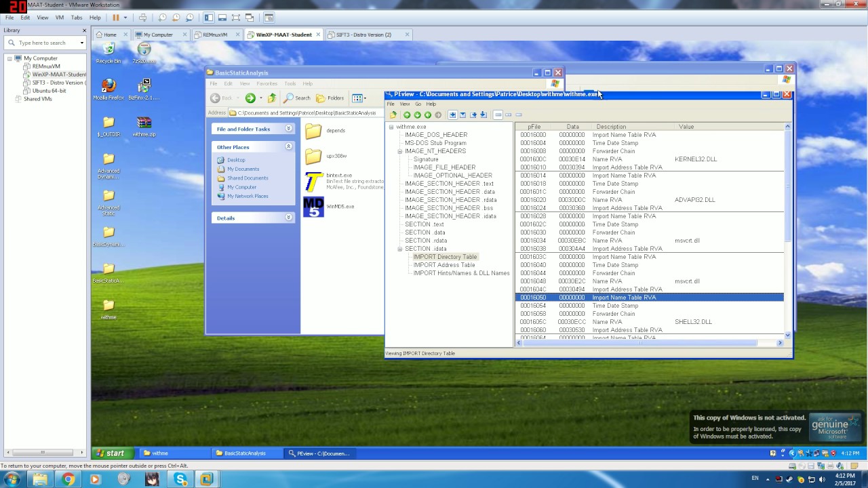Select IMAGE_DOS_HEADER tree item
Viewport: 868px width, 488px height.
coord(436,135)
